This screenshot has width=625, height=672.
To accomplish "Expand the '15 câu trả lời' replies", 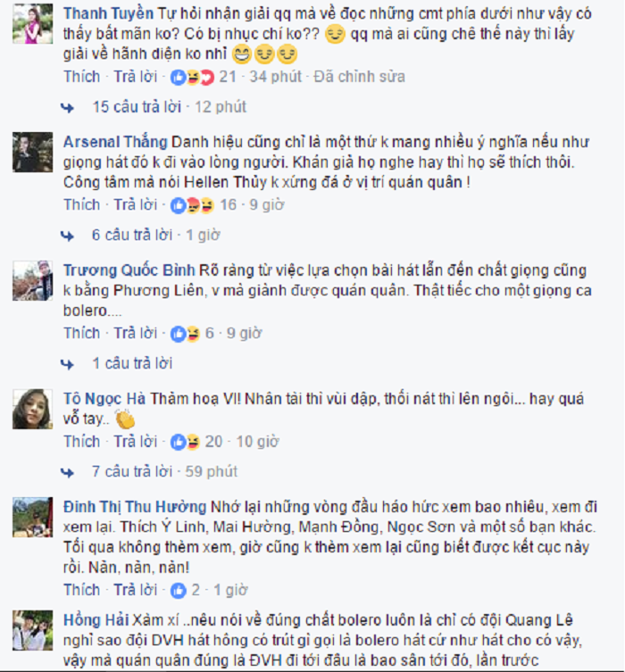I will pyautogui.click(x=137, y=107).
